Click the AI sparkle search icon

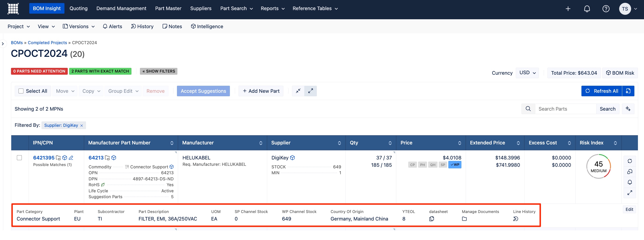point(628,109)
